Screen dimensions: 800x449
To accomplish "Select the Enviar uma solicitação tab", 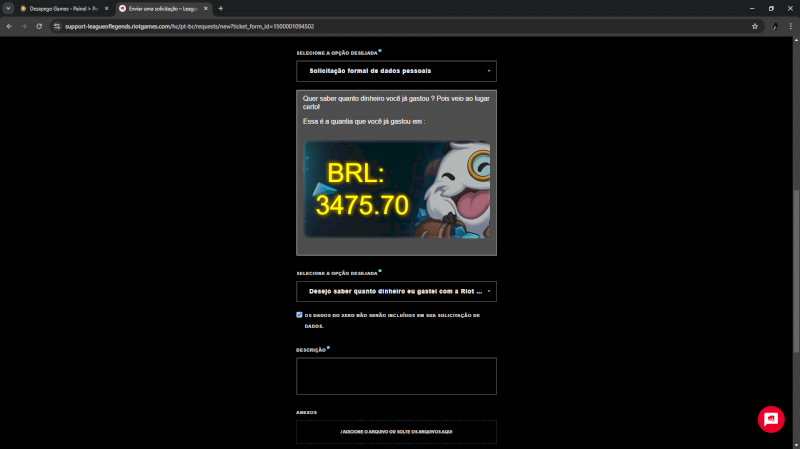I will [x=163, y=9].
